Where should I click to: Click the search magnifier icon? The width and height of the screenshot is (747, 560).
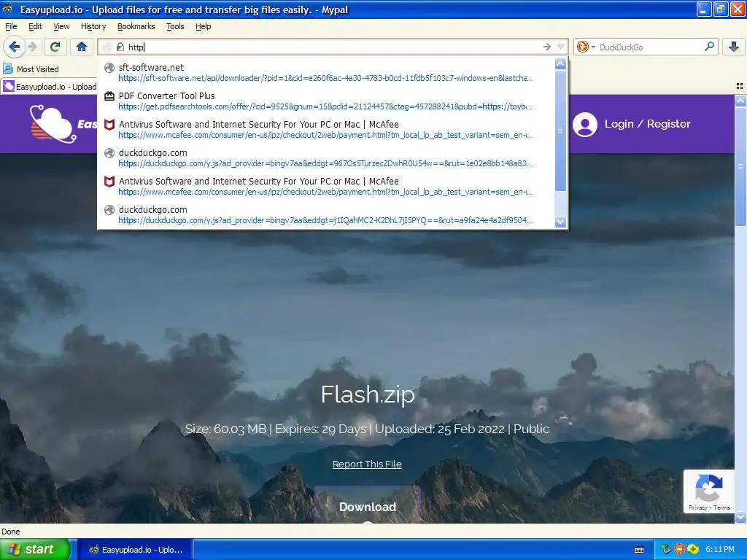coord(709,46)
